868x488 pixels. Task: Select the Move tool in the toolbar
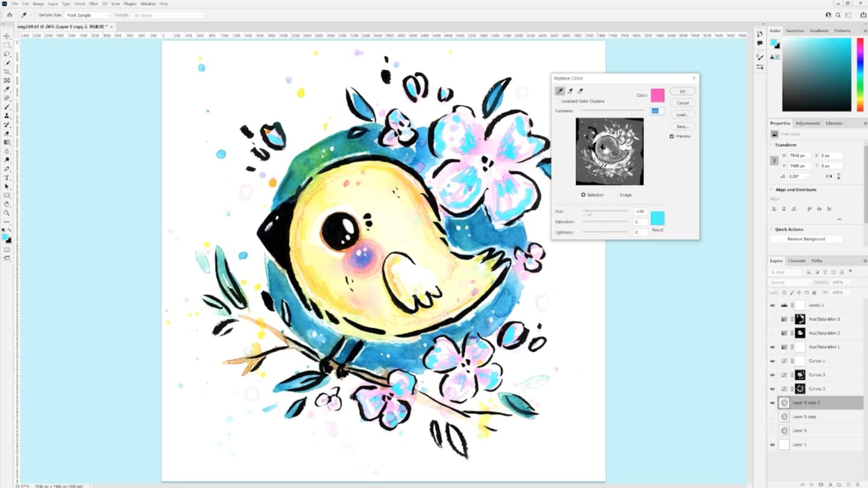7,36
